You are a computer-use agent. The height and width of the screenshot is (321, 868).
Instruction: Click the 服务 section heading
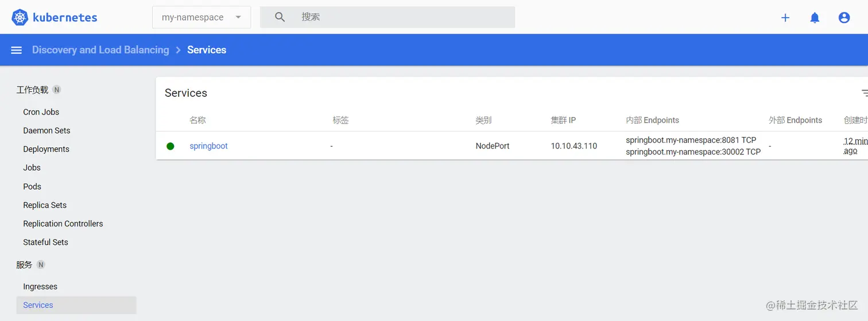click(x=24, y=265)
